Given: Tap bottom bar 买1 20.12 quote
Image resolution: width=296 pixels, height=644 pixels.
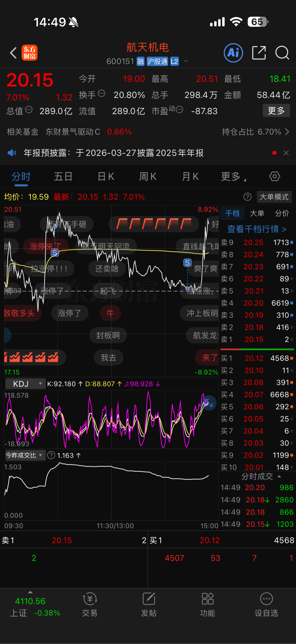Looking at the screenshot, I should tap(222, 540).
